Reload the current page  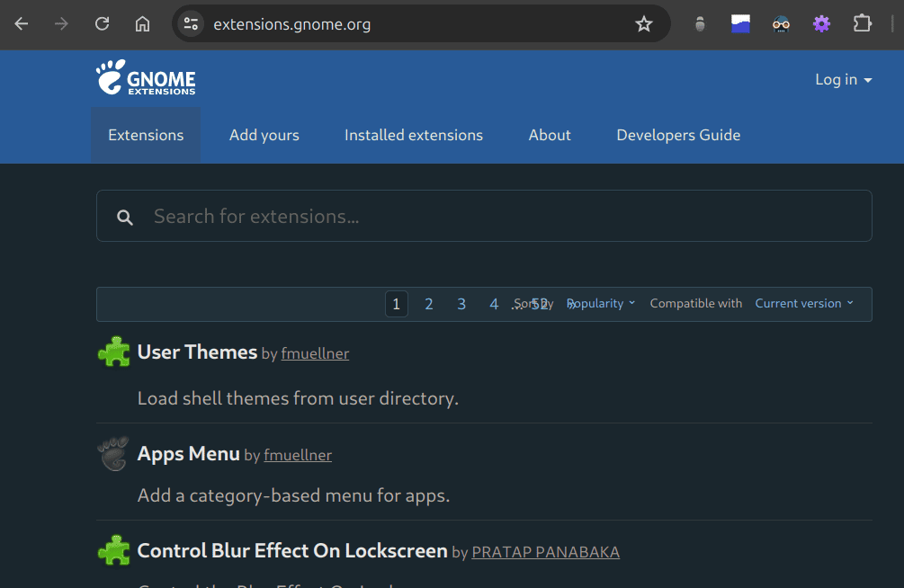click(103, 24)
